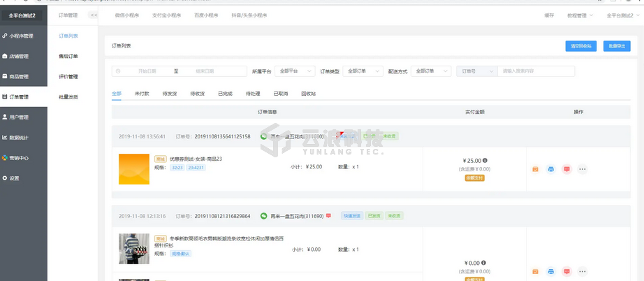
Task: Click the orange ship-order icon in first order
Action: [535, 169]
